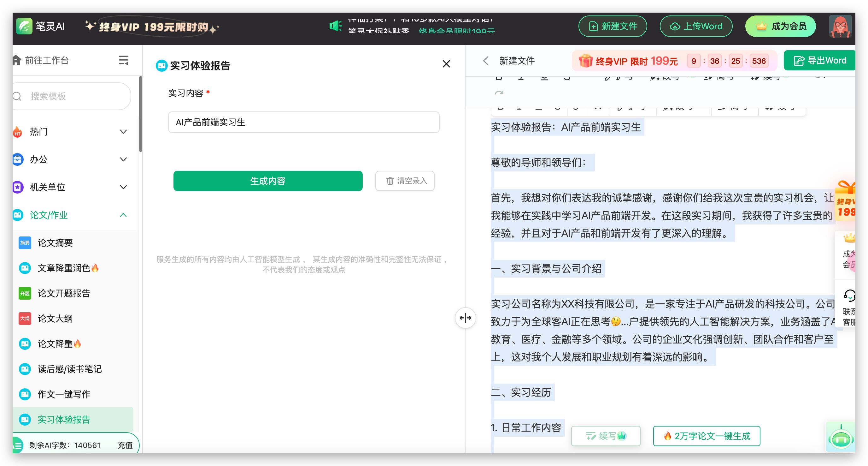The height and width of the screenshot is (466, 868).
Task: Open the robot assistant icon
Action: pyautogui.click(x=841, y=438)
